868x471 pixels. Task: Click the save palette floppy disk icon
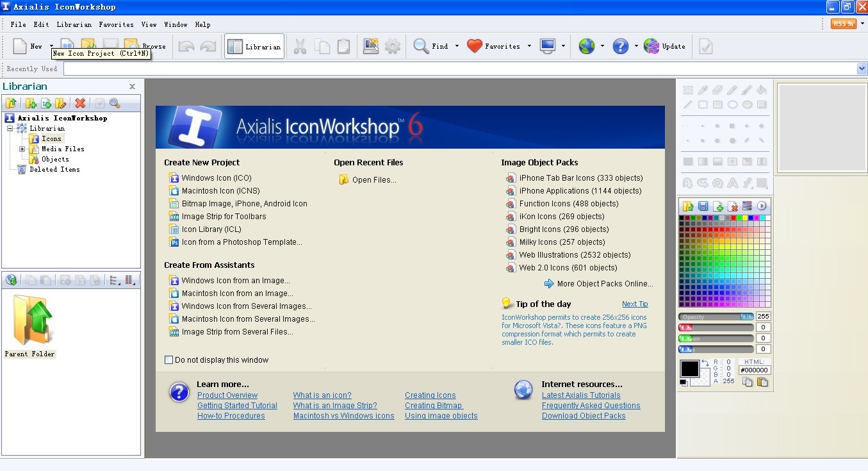coord(703,206)
